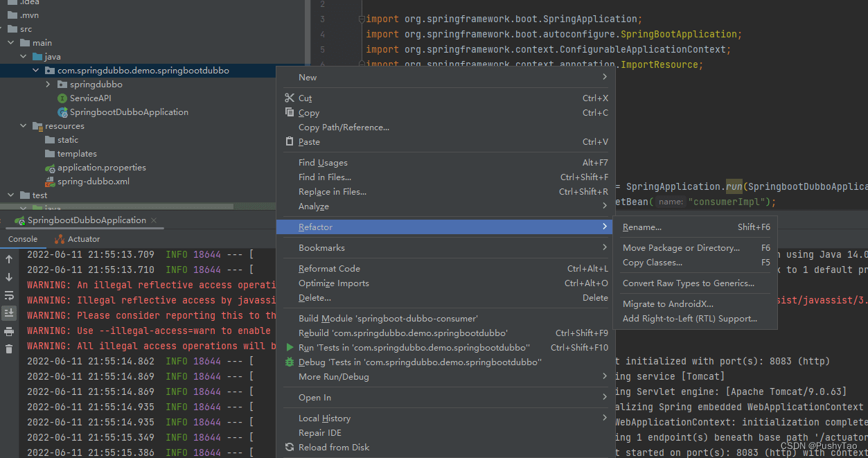Screen dimensions: 868x458
Task: Toggle soft-wrap in the console toolbar
Action: point(9,295)
